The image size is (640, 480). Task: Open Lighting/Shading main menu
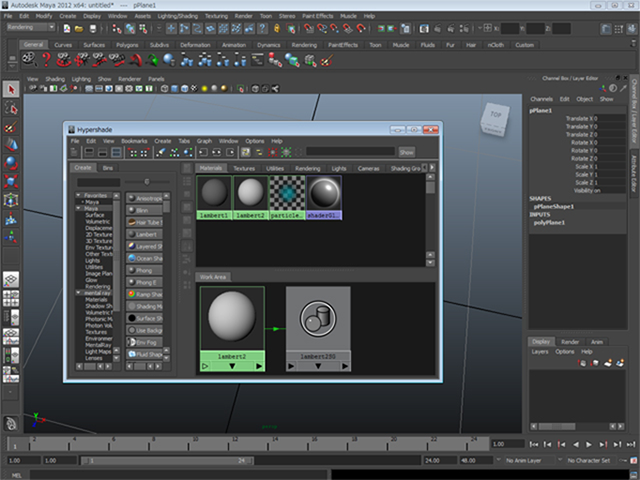[178, 16]
